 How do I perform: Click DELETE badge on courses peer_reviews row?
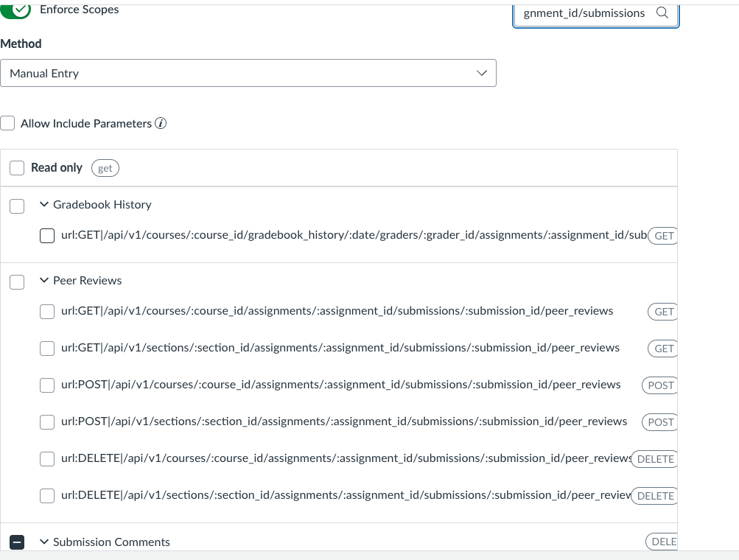click(654, 458)
